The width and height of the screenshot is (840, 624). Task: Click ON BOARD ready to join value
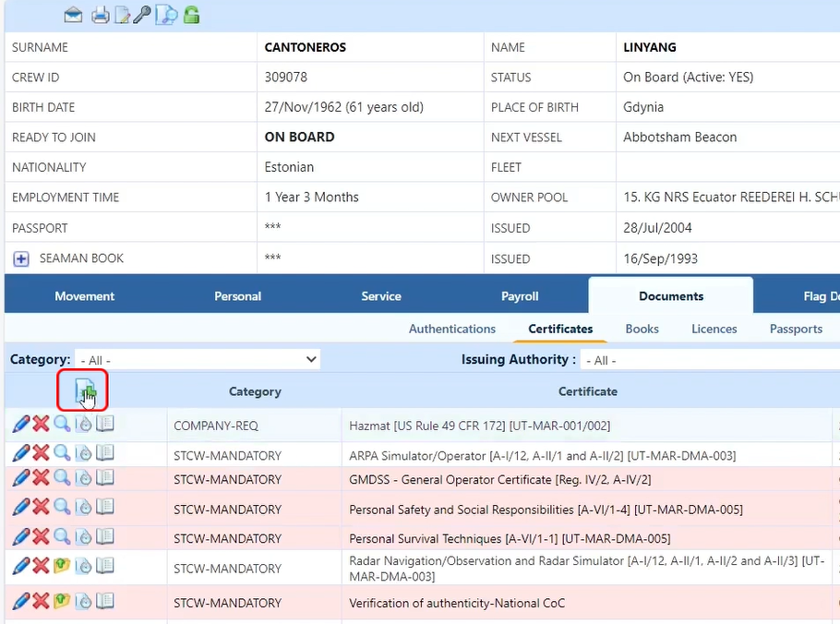coord(299,138)
